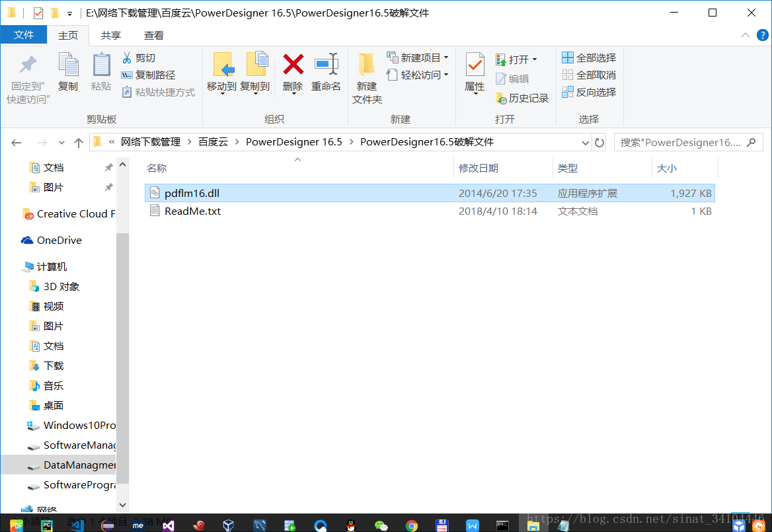The image size is (772, 532).
Task: Click the History (历史记录) button
Action: tap(522, 98)
